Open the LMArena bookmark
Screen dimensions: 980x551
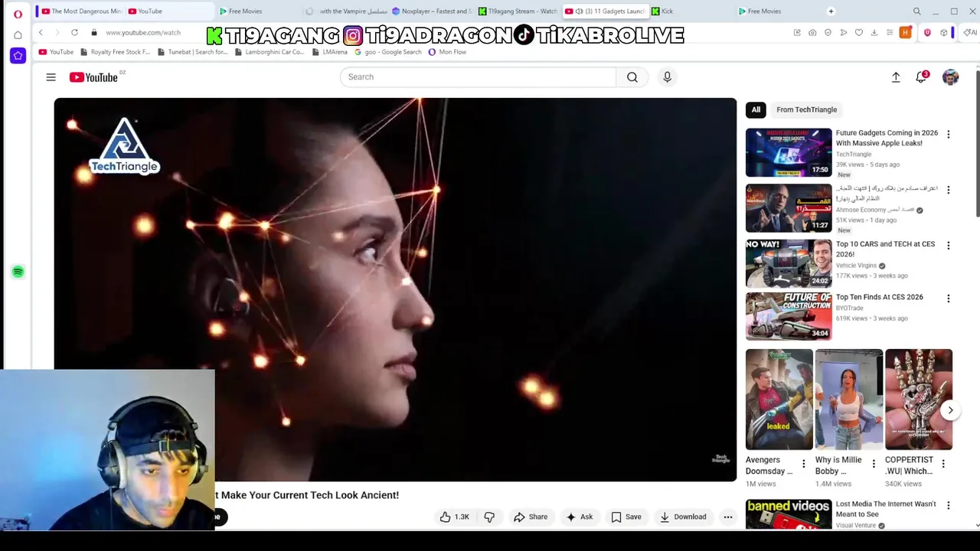tap(328, 52)
